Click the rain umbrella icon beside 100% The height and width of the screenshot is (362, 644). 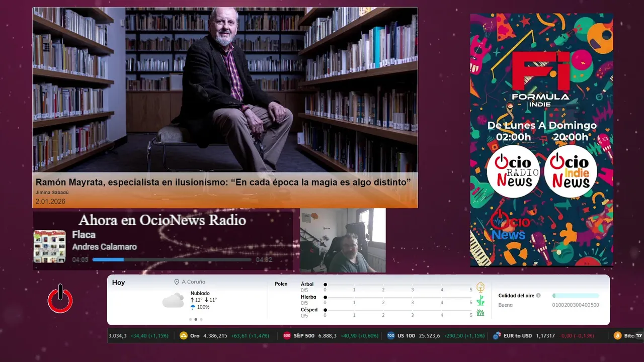193,307
